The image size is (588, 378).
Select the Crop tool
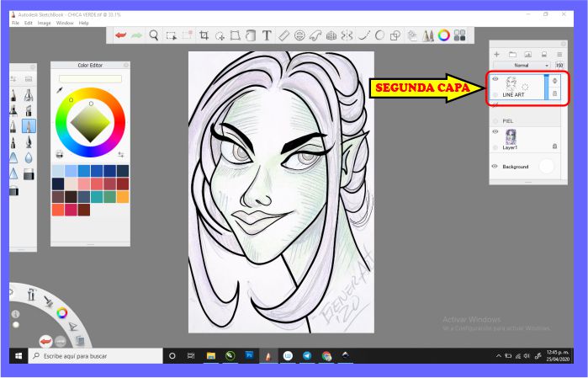click(x=204, y=35)
